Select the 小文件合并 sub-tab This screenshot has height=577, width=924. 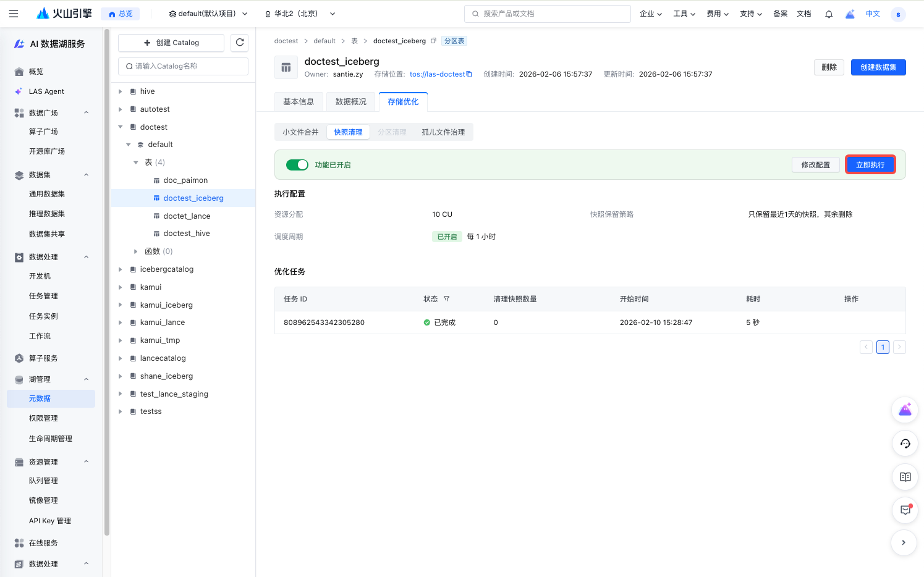[x=300, y=132]
